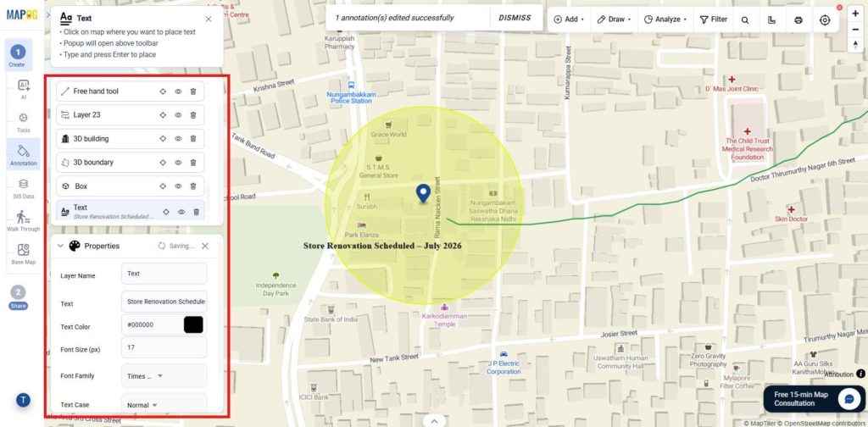Edit the Text Color hex field
868x427 pixels.
click(153, 324)
